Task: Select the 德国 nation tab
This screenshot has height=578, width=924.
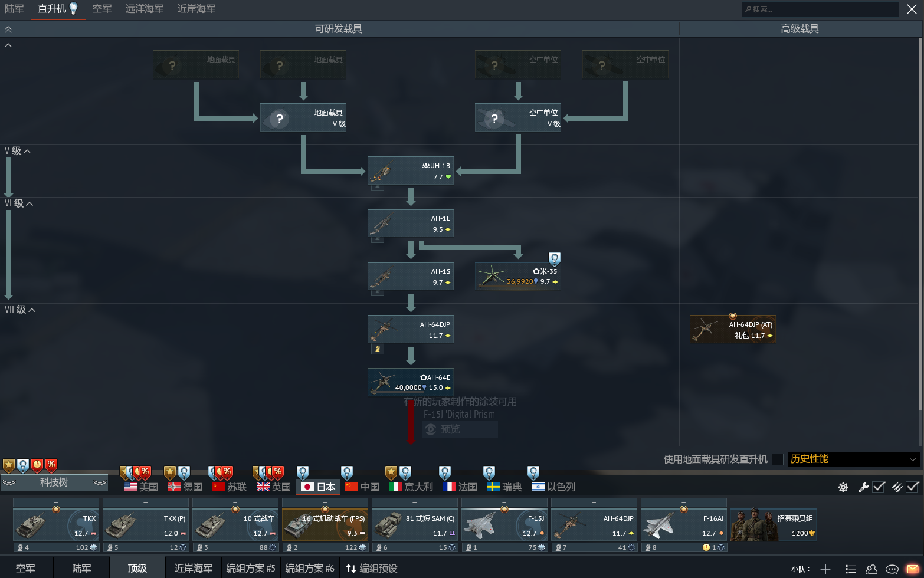Action: [x=185, y=487]
